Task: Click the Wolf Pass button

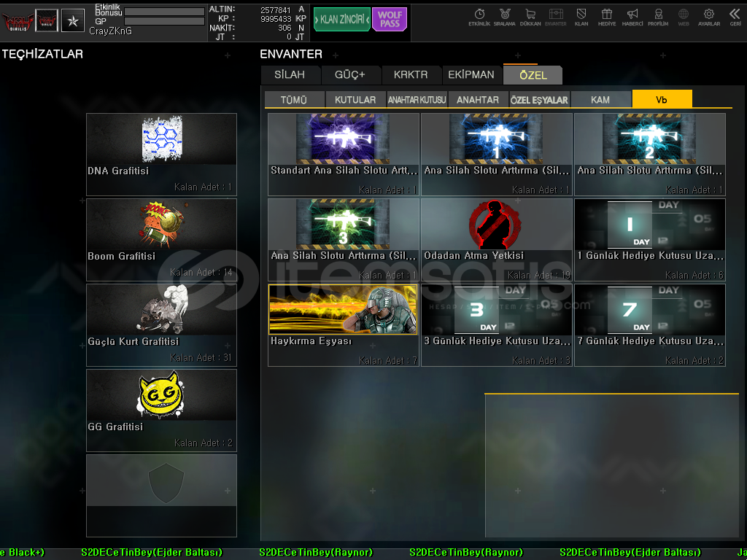Action: pos(390,20)
